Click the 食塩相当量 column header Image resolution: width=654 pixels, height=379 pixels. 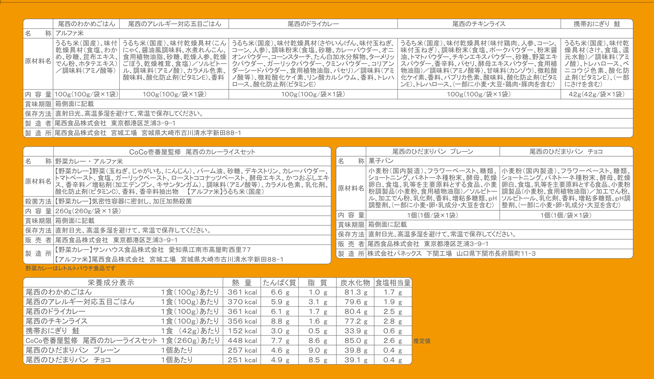[393, 283]
